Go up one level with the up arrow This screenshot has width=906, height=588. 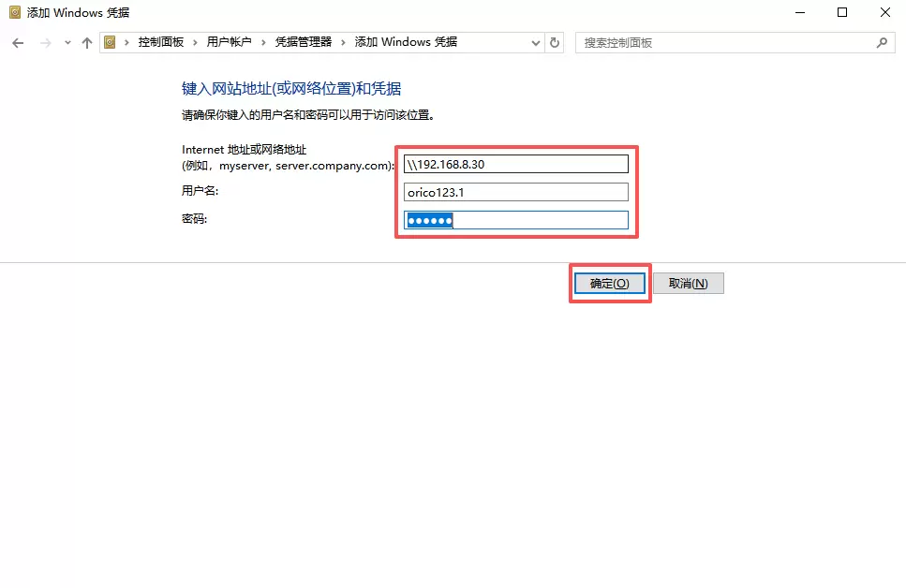click(87, 43)
